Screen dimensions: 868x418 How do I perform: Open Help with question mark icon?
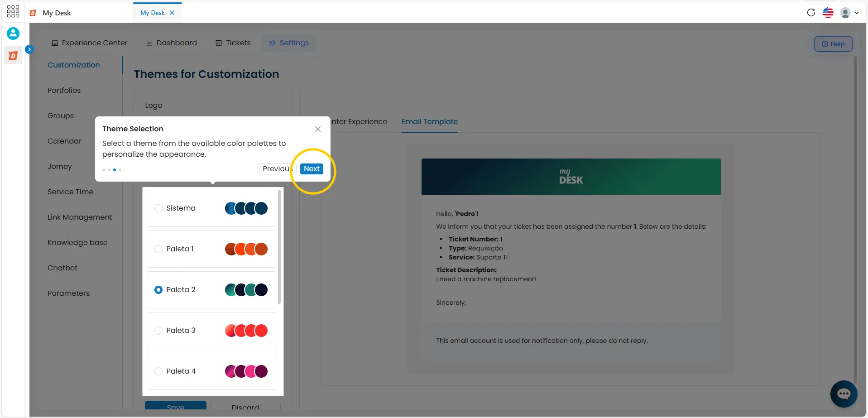click(833, 44)
